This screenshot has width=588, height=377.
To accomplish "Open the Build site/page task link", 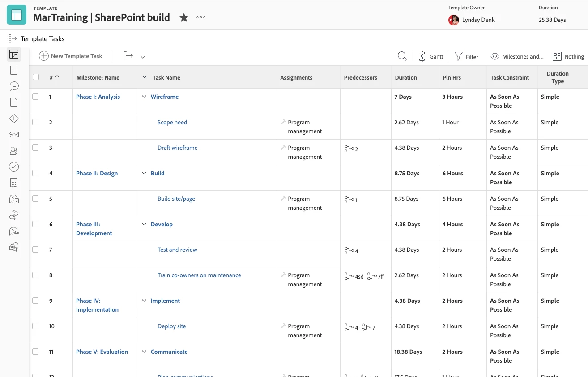I will (x=176, y=199).
